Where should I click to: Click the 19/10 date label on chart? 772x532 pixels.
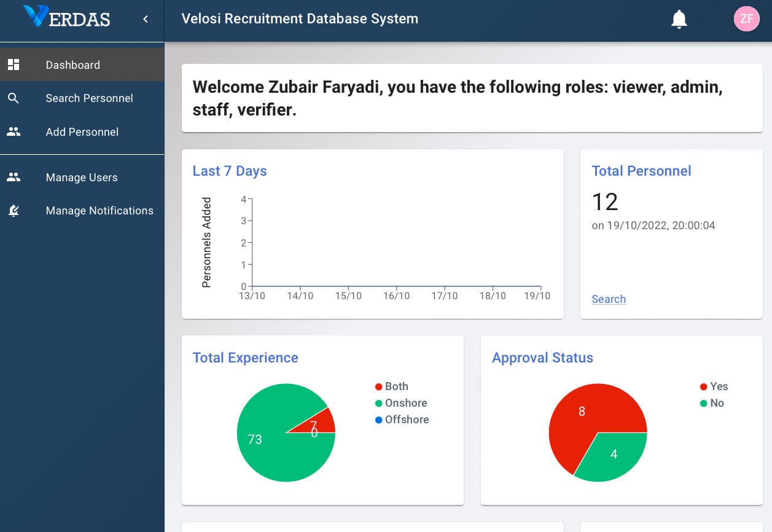537,296
